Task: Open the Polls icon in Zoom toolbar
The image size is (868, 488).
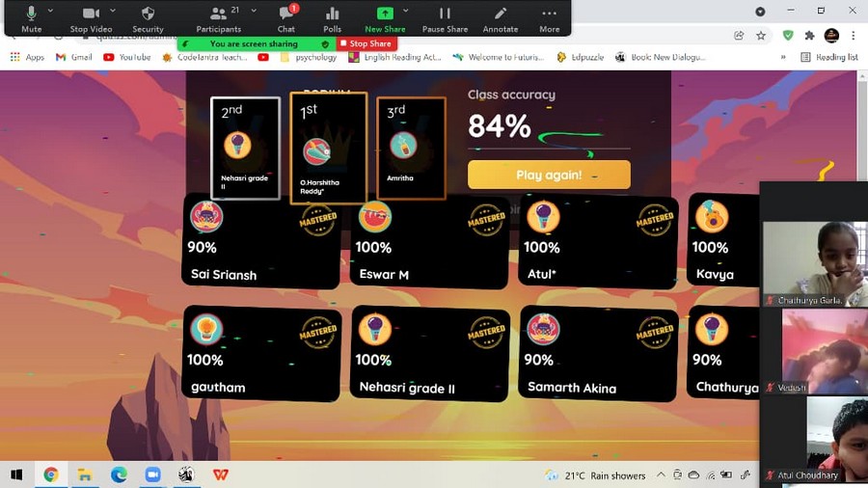Action: (332, 19)
